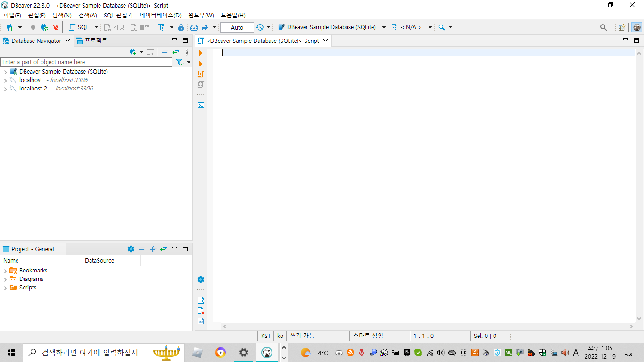The image size is (644, 362).
Task: Open the transaction log clock icon
Action: point(260,27)
